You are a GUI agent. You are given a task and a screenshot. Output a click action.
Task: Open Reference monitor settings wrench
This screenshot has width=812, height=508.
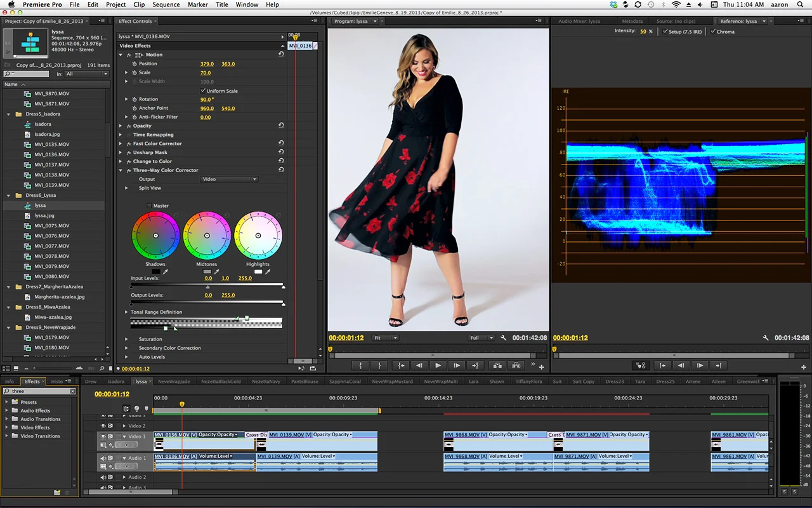(766, 338)
